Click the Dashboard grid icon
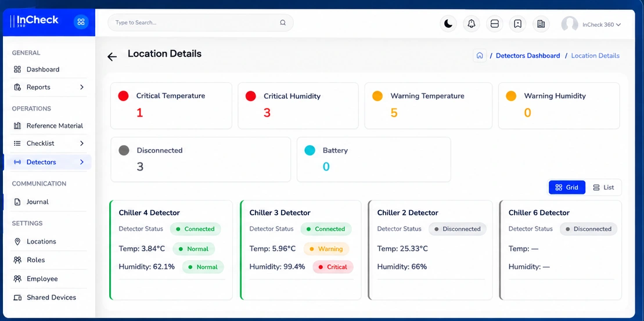 point(17,70)
